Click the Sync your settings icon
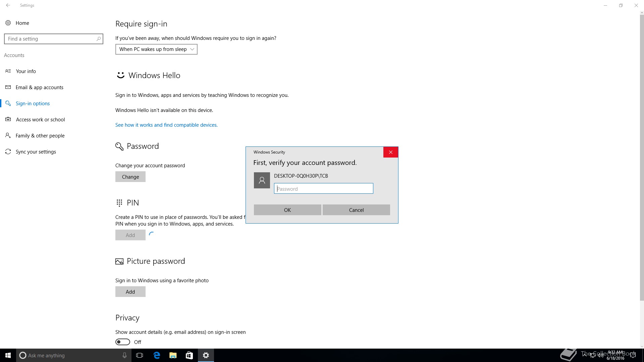Screen dimensions: 644x362 (8, 152)
